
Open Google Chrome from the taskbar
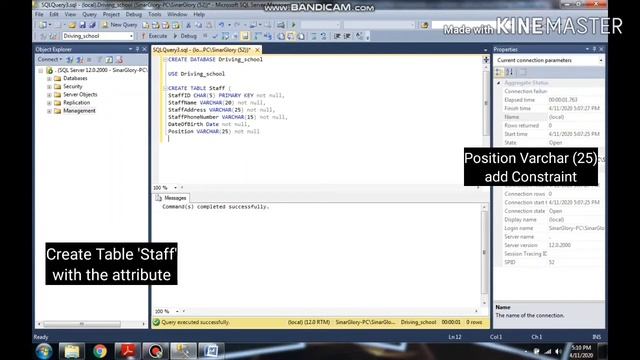tap(100, 351)
